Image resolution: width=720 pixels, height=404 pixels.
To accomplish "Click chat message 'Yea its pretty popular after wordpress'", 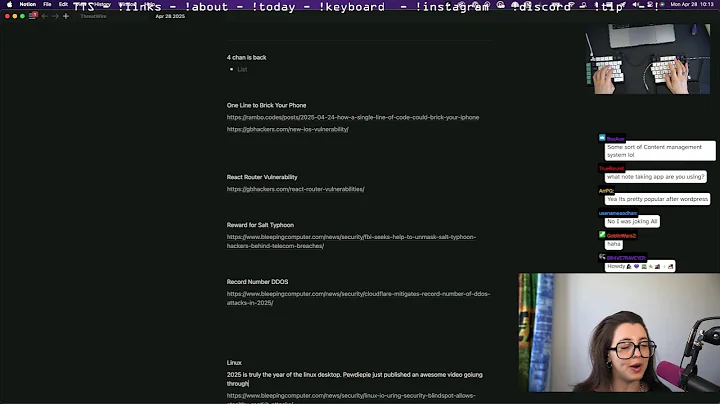I will point(657,199).
